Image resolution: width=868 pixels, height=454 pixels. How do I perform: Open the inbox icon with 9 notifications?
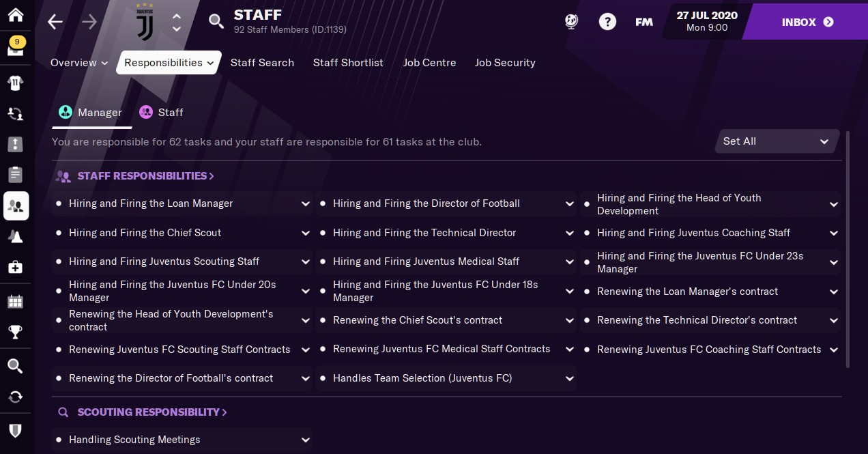16,47
